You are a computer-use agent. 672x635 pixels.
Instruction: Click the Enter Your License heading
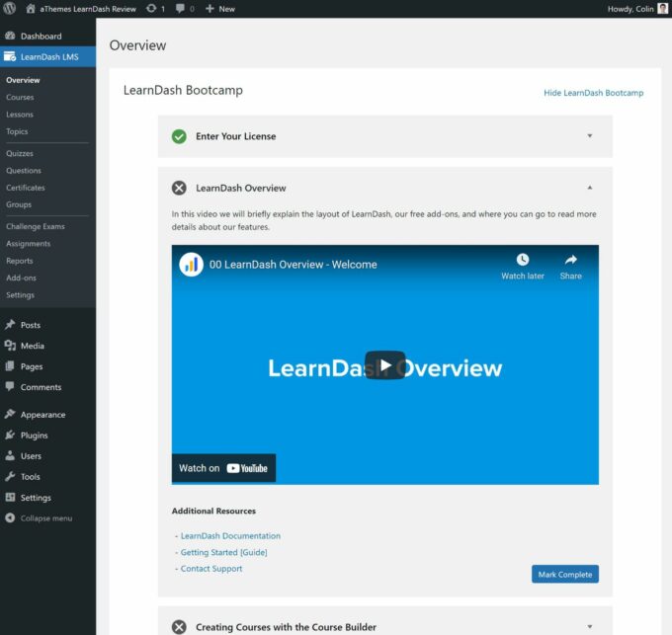236,136
